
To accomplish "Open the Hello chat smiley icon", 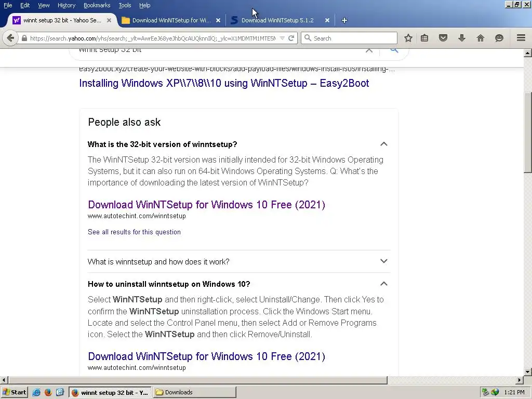I will [x=499, y=38].
